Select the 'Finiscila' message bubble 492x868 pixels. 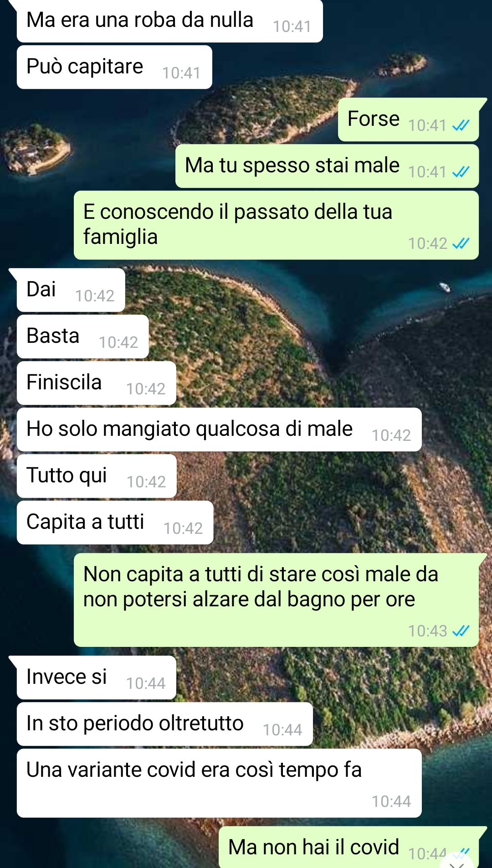96,383
